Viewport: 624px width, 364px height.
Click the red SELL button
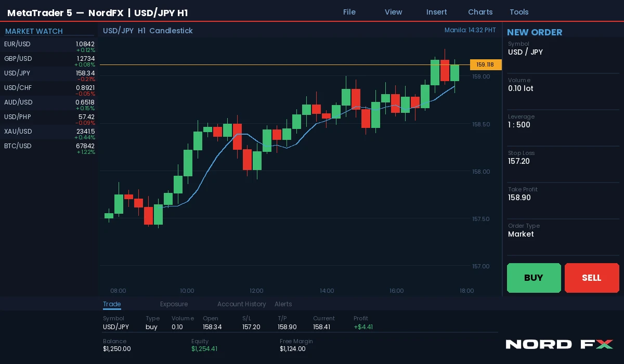click(x=592, y=278)
